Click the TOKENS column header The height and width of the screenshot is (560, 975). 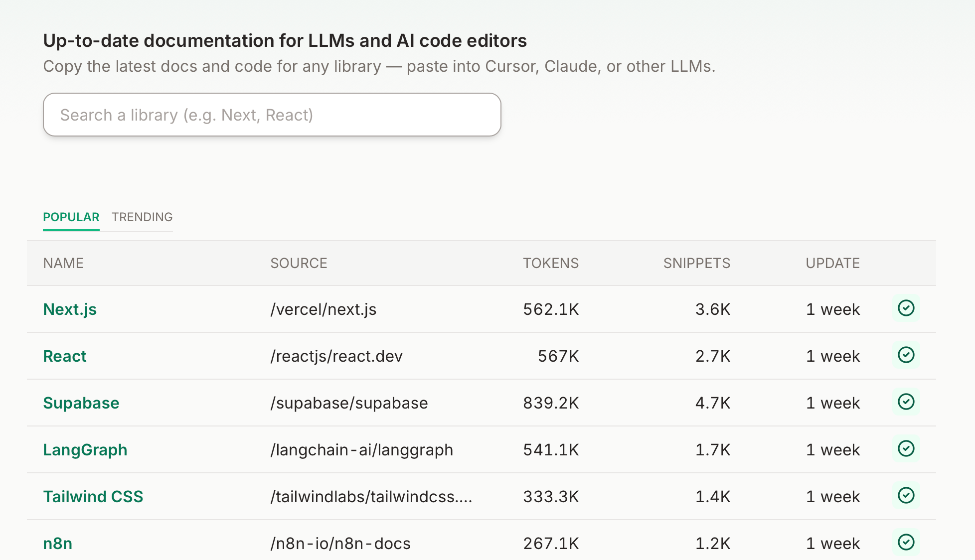point(551,263)
